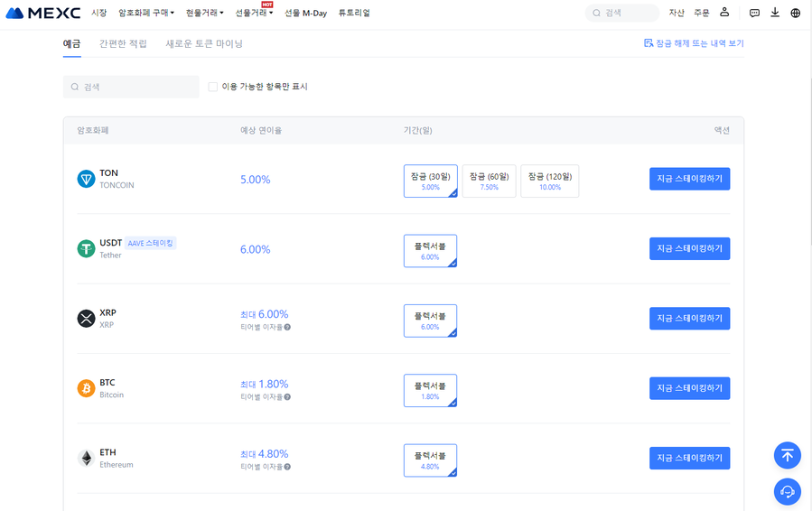Viewport: 812px width, 511px height.
Task: Select TON 60-day lock at 7.50%
Action: [489, 181]
